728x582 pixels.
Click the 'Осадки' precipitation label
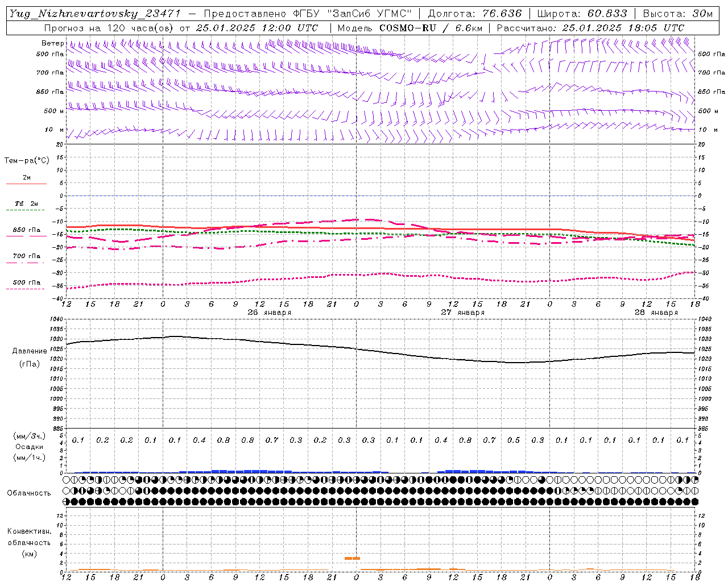(x=30, y=447)
